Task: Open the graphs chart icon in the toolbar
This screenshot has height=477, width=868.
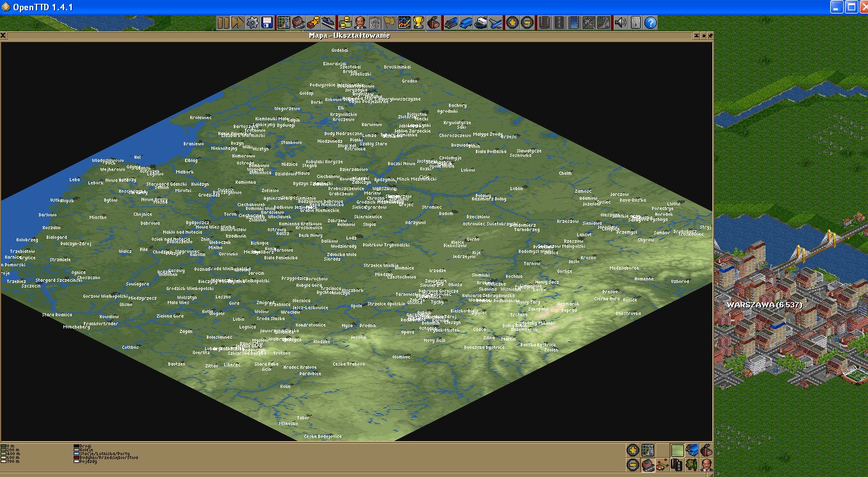Action: pyautogui.click(x=404, y=23)
